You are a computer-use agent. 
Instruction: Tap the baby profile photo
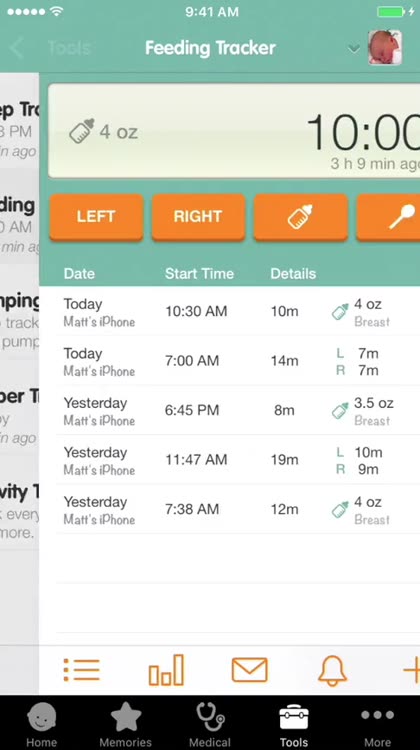click(385, 48)
